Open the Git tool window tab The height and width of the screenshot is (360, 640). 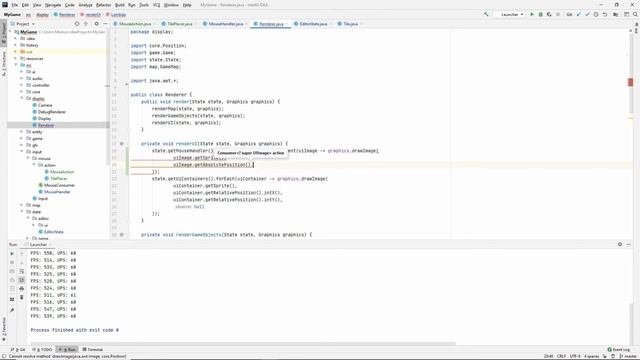pos(18,349)
